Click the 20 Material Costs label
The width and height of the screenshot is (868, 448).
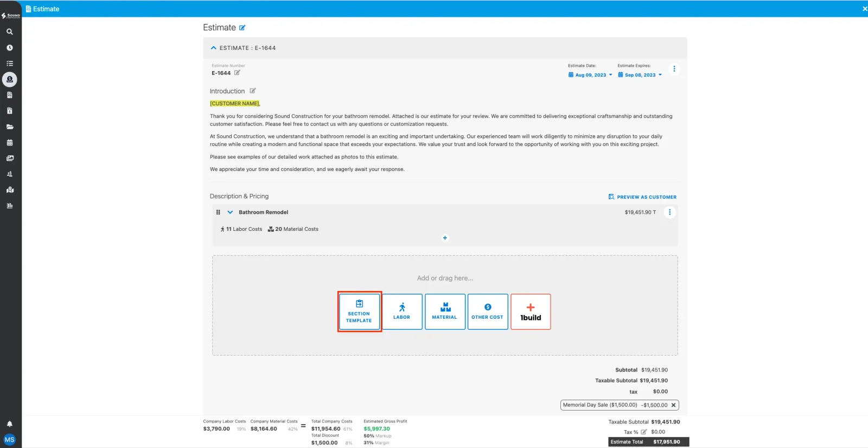click(293, 229)
